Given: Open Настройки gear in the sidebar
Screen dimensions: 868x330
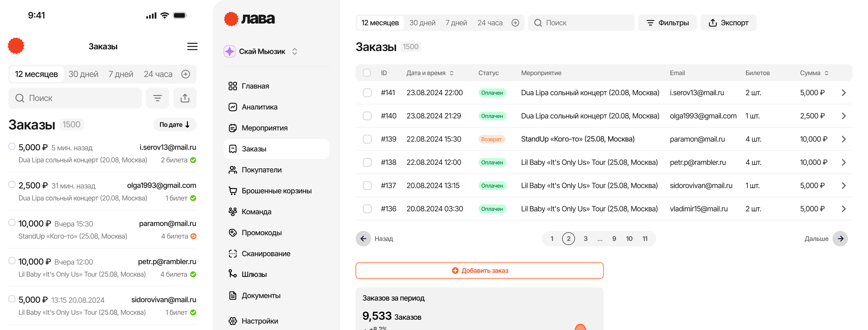Looking at the screenshot, I should 259,321.
